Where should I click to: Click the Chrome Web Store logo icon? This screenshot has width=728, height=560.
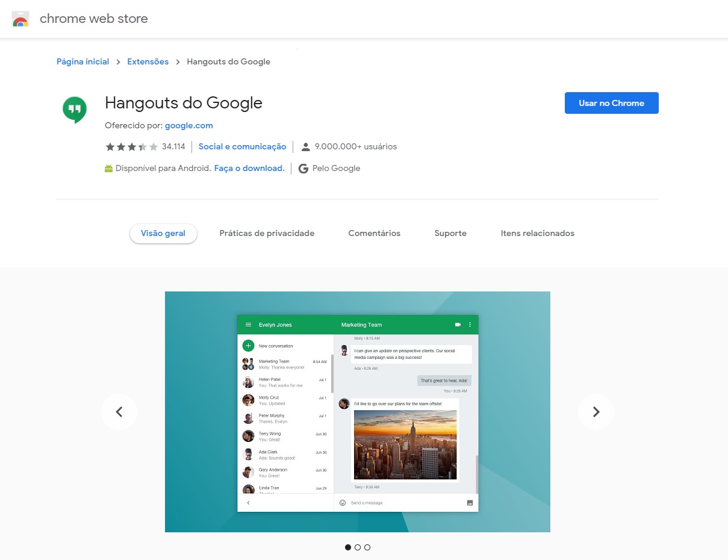pyautogui.click(x=20, y=19)
